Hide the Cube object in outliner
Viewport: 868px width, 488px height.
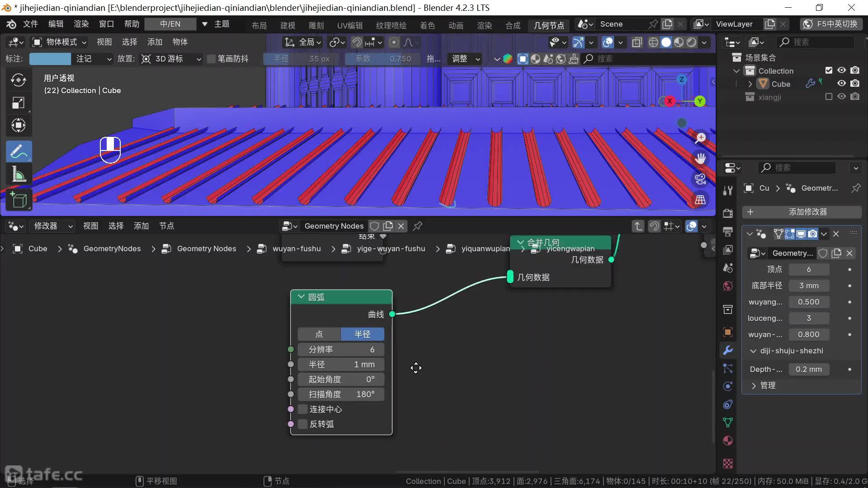841,84
